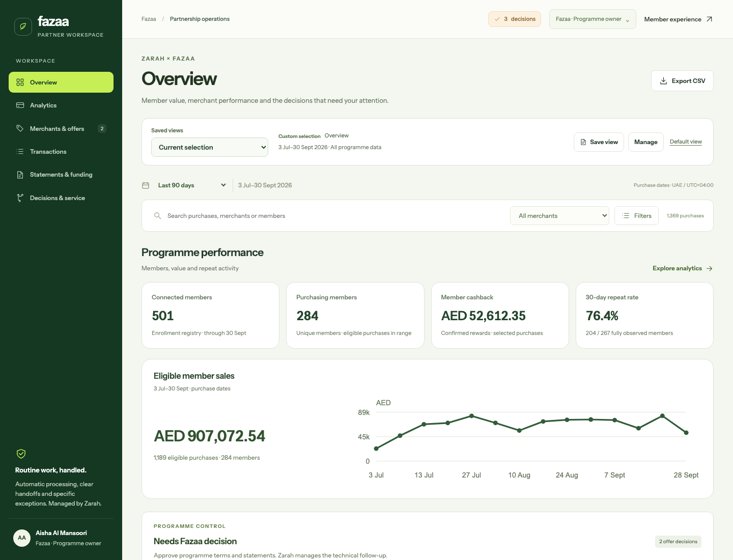Click the Save view button
The height and width of the screenshot is (560, 733).
point(599,142)
